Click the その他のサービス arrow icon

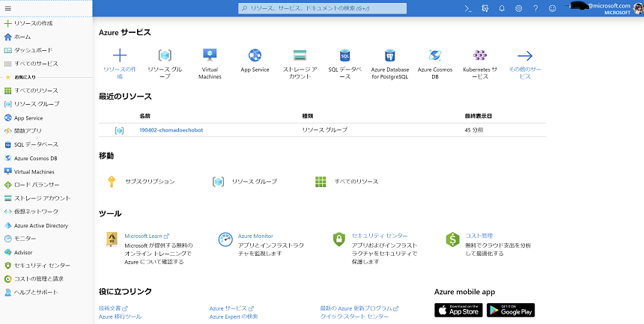pos(525,56)
